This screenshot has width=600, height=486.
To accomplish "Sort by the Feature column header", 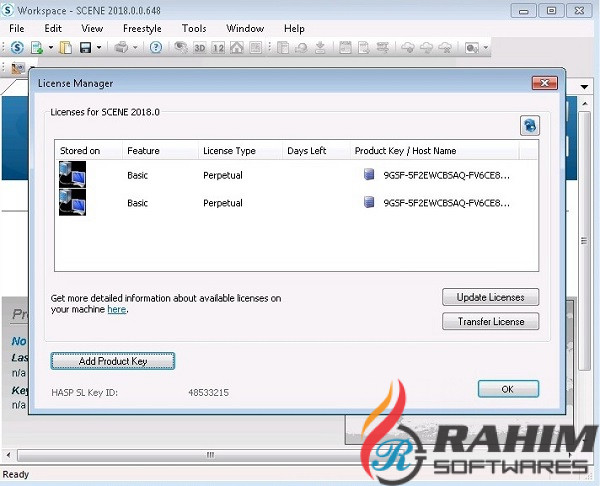I will pos(160,151).
